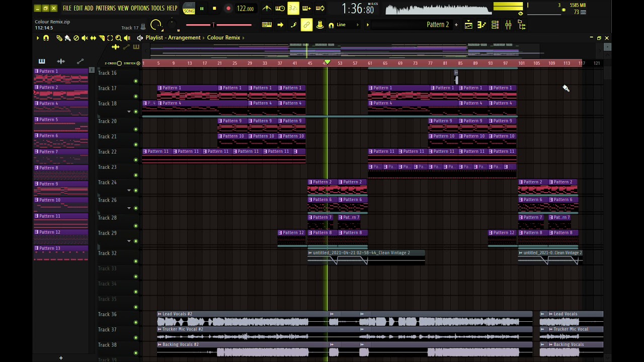Select the Delete tool
This screenshot has width=644, height=362.
click(x=76, y=38)
